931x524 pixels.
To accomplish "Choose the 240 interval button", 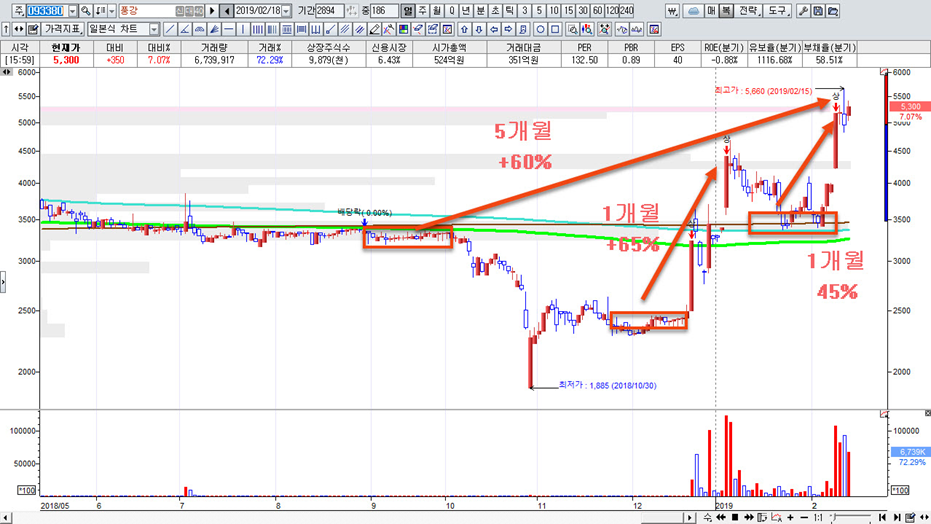I will (626, 11).
